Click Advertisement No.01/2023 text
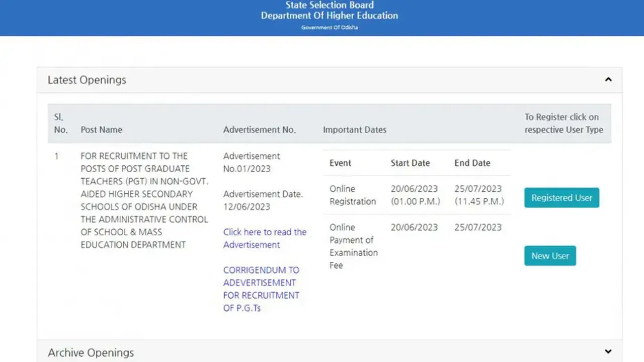Screen dimensions: 644x362 click(252, 162)
